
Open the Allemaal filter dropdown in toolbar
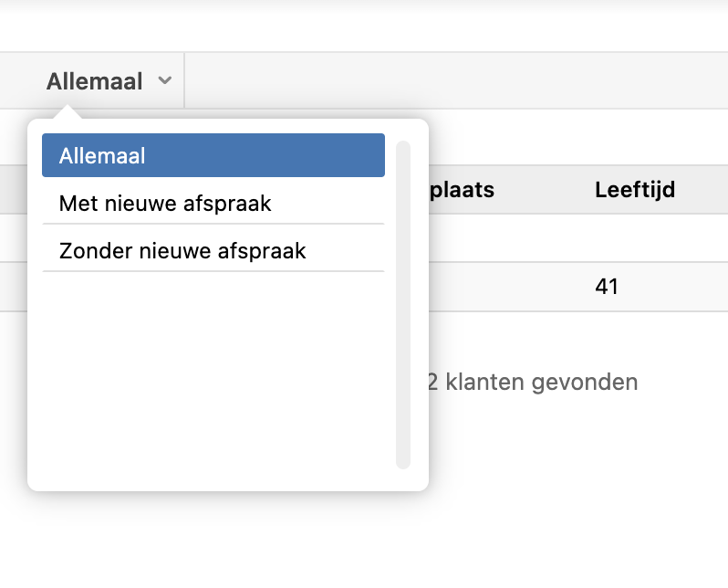(x=95, y=81)
